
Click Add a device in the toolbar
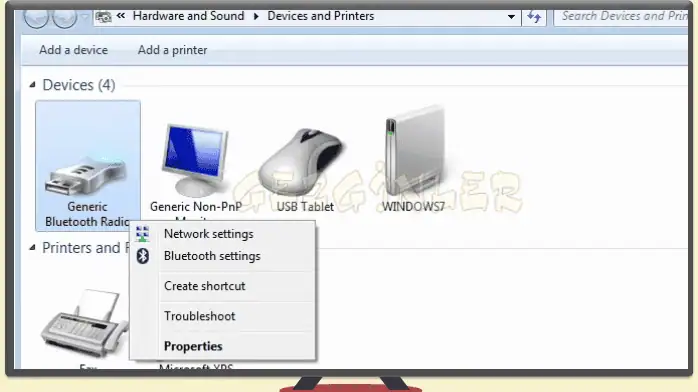pos(73,50)
